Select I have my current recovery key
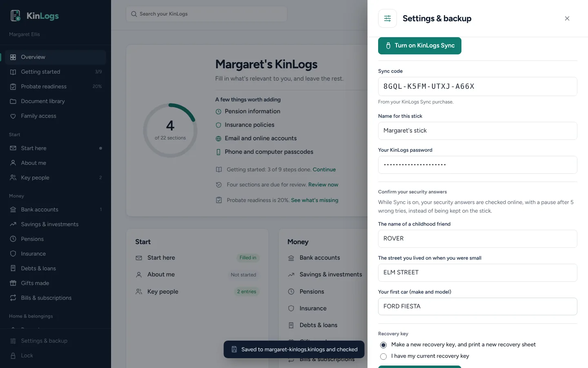 [383, 357]
